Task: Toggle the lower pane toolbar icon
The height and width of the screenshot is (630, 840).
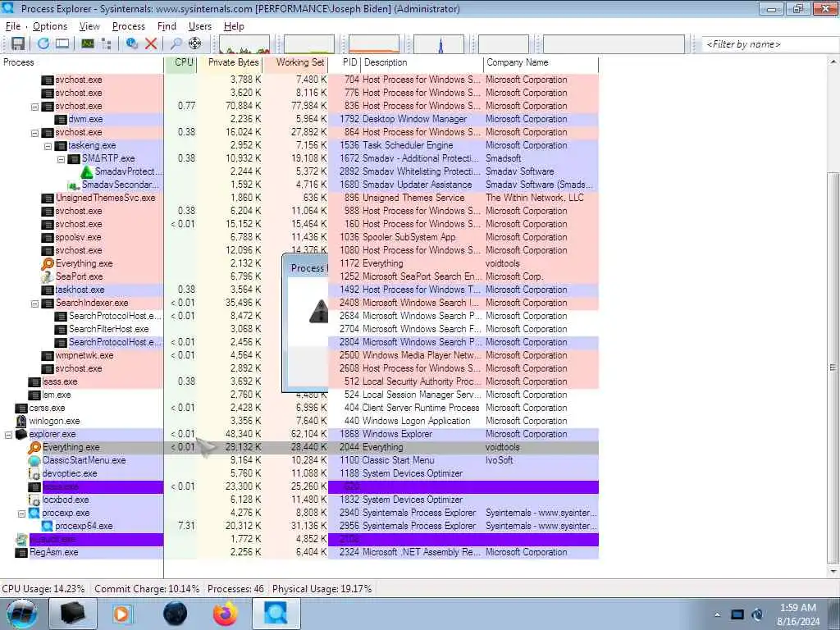Action: (62, 43)
